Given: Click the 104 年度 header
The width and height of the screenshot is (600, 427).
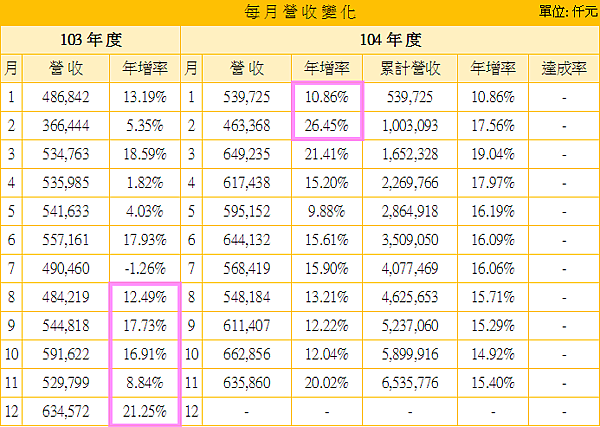Looking at the screenshot, I should (390, 40).
